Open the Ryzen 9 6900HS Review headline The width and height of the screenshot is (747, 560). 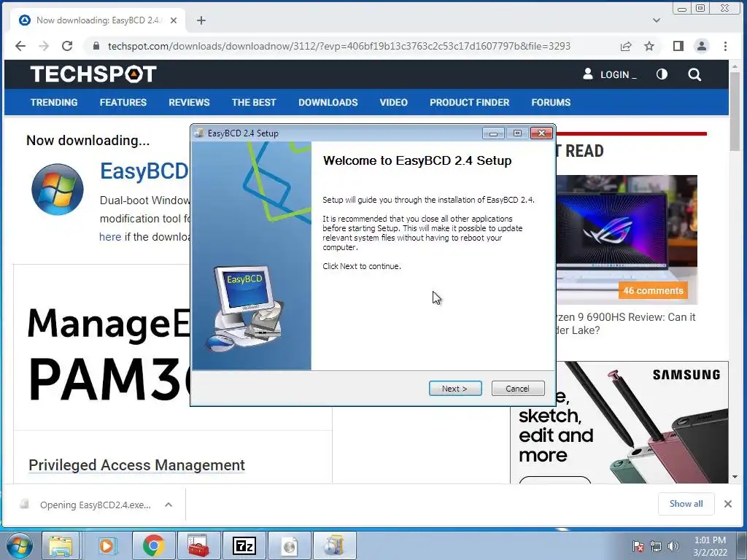625,324
